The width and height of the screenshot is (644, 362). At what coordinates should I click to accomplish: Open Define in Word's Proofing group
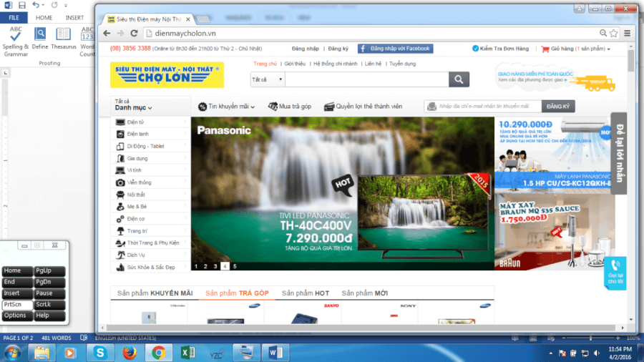[40, 39]
